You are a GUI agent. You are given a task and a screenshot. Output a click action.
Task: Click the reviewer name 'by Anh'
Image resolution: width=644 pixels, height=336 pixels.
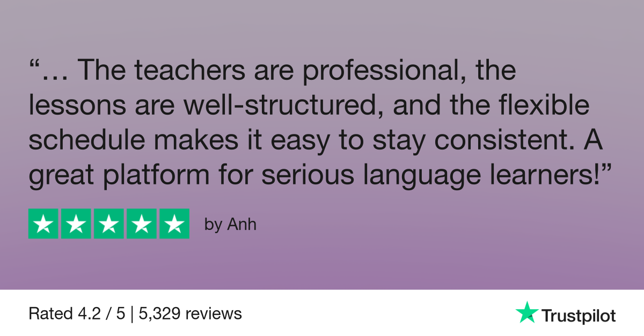(x=230, y=225)
